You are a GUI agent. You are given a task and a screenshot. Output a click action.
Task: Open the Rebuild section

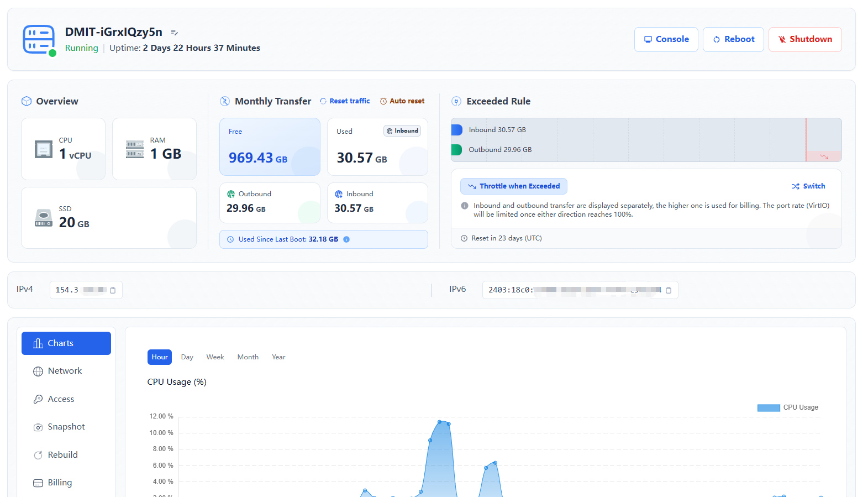pyautogui.click(x=66, y=455)
